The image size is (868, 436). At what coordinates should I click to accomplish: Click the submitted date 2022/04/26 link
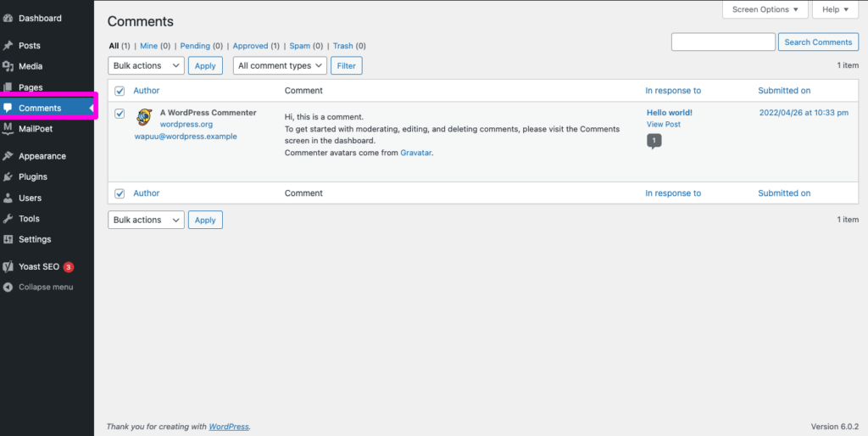pos(804,113)
